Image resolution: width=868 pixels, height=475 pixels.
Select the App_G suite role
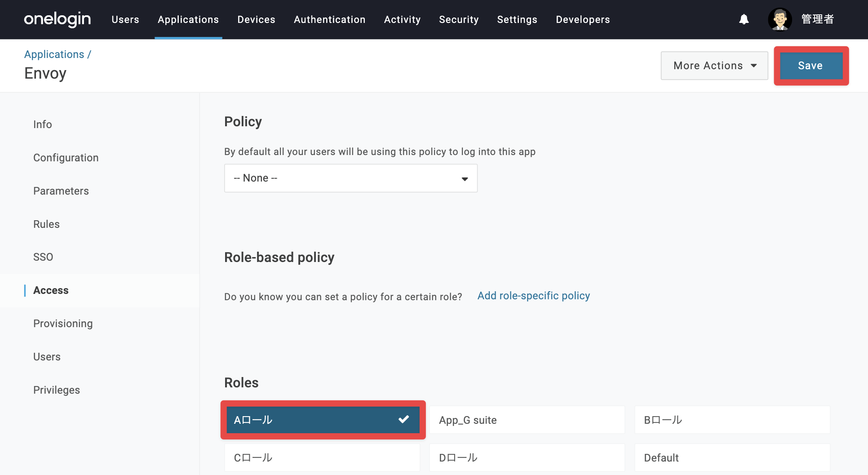tap(527, 420)
